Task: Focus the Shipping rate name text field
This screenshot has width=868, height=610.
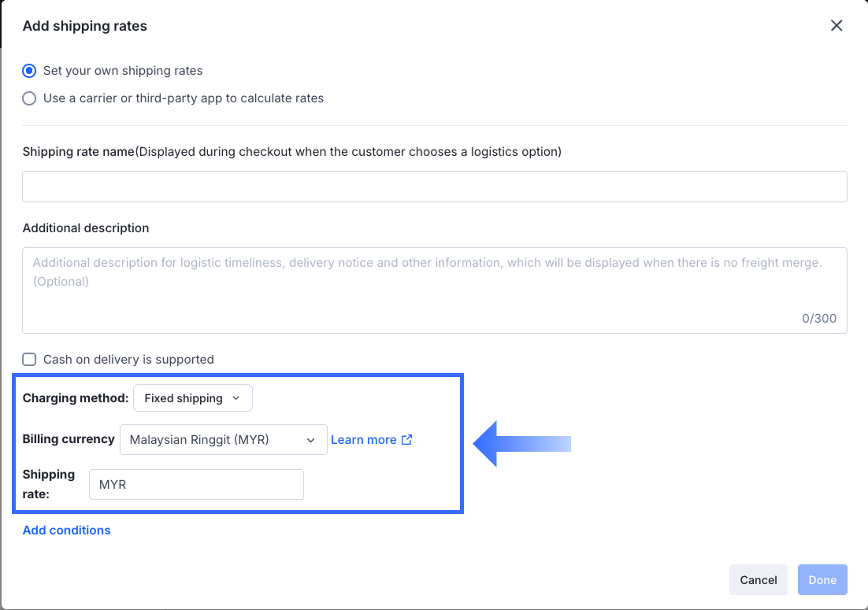Action: point(434,187)
